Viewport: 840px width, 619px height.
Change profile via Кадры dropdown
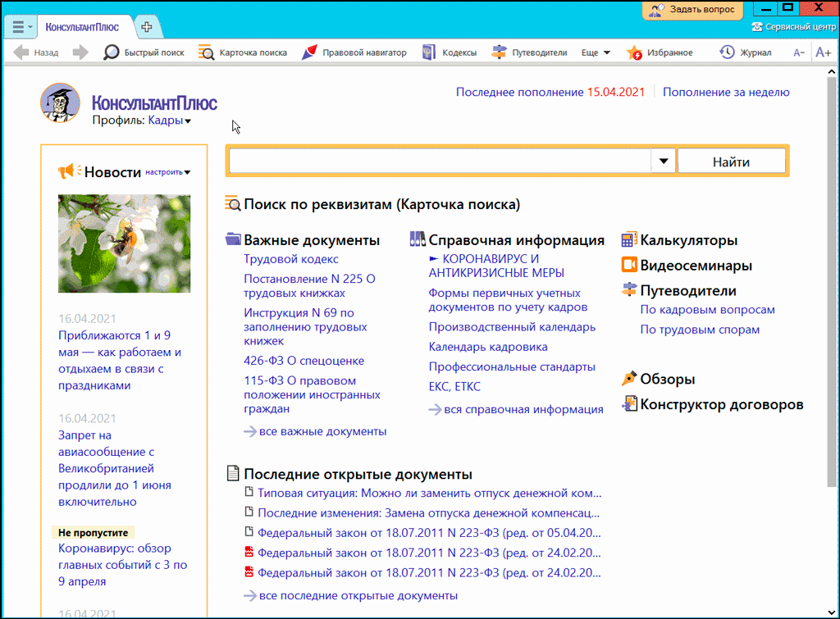(x=169, y=121)
